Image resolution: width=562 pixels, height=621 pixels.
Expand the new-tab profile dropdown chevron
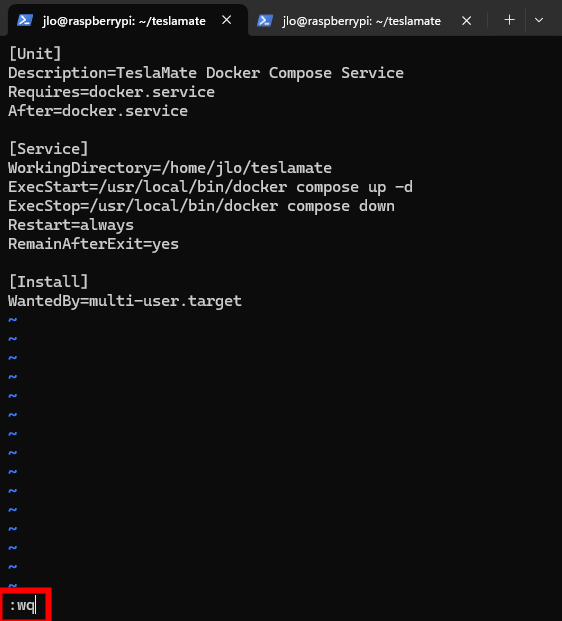(x=539, y=20)
